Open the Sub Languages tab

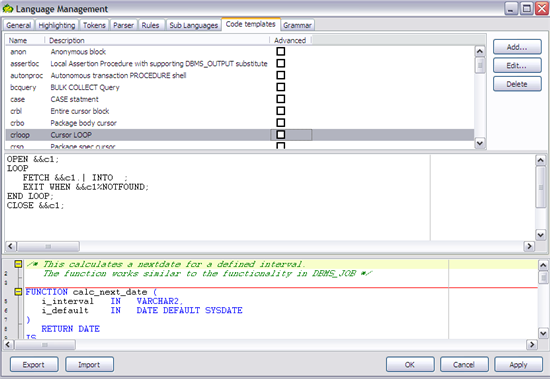click(194, 25)
